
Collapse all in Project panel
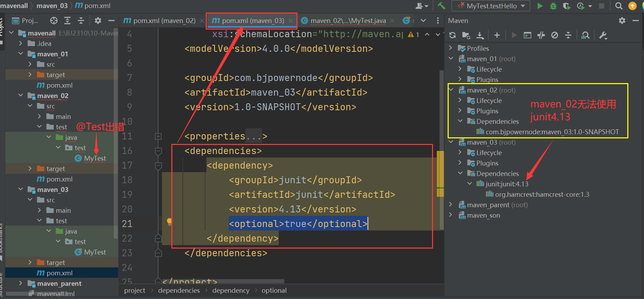(x=81, y=21)
